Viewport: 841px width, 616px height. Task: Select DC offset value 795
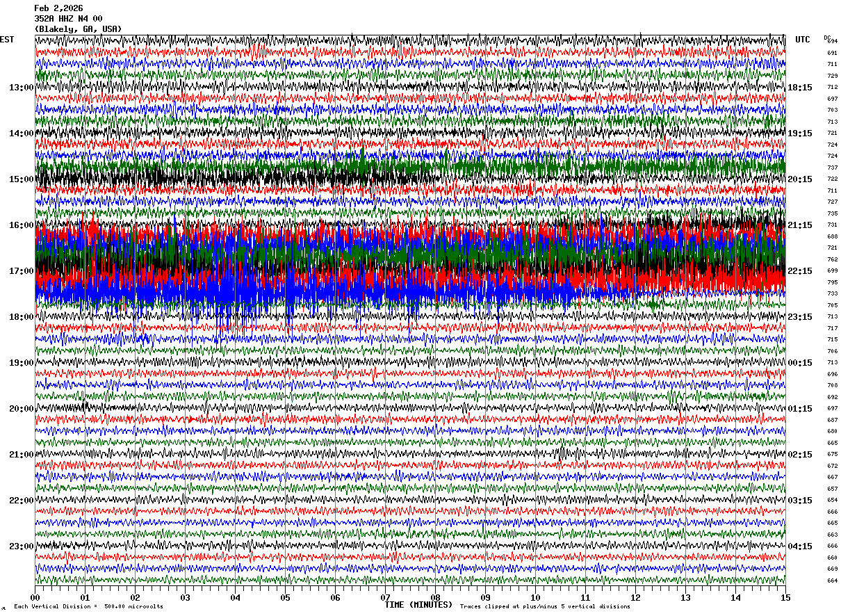point(832,282)
